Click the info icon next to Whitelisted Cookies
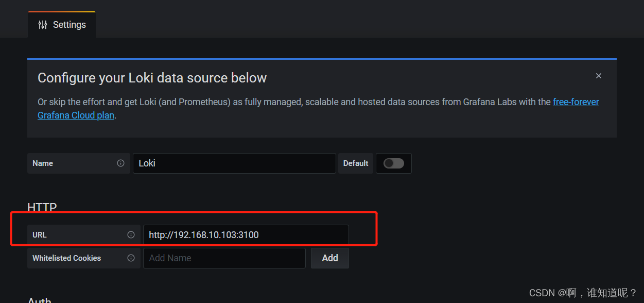Screen dimensions: 644x303 pos(131,258)
